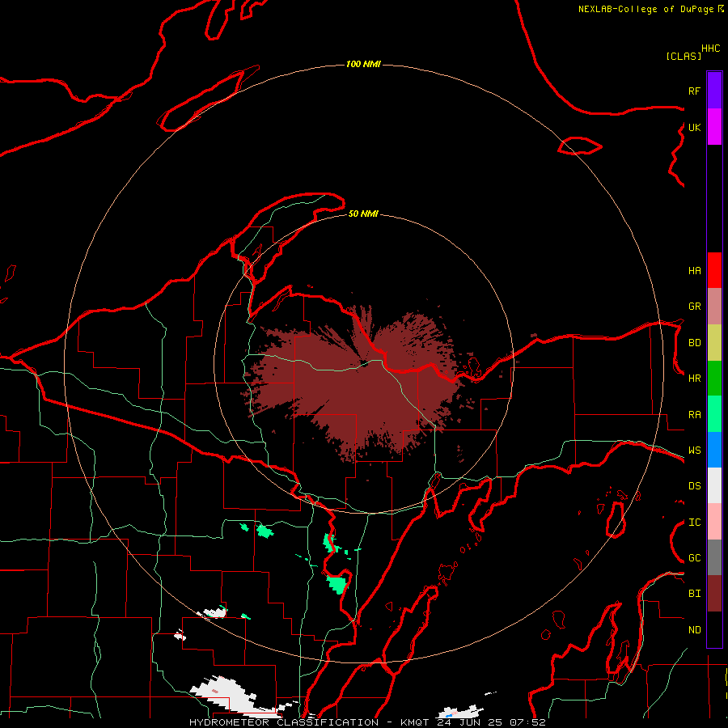The width and height of the screenshot is (728, 728).
Task: Click the GC gray legend swatch
Action: (714, 557)
